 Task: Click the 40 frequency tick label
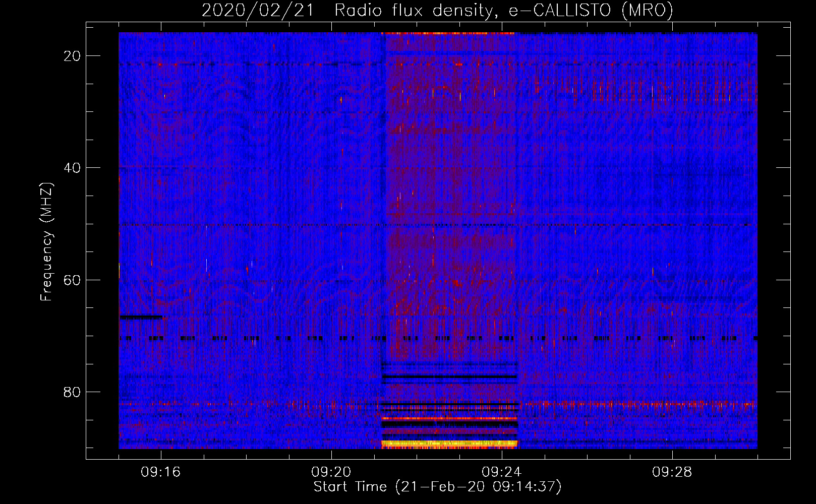[72, 168]
